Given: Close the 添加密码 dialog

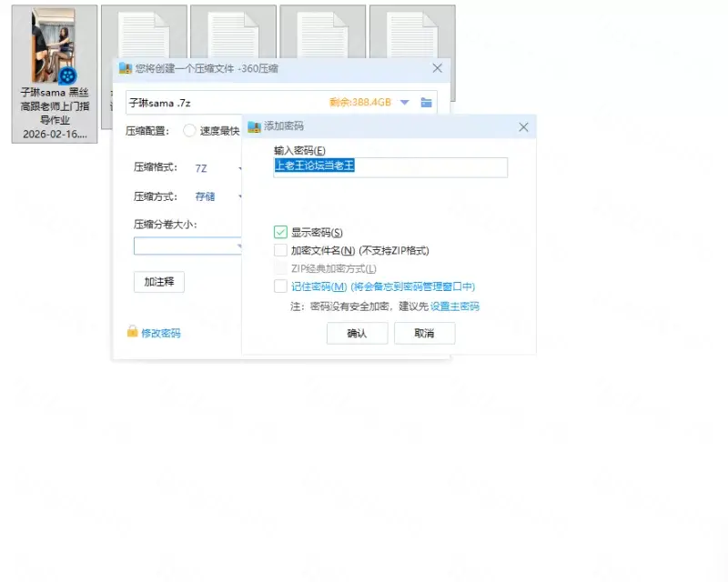Looking at the screenshot, I should (523, 127).
